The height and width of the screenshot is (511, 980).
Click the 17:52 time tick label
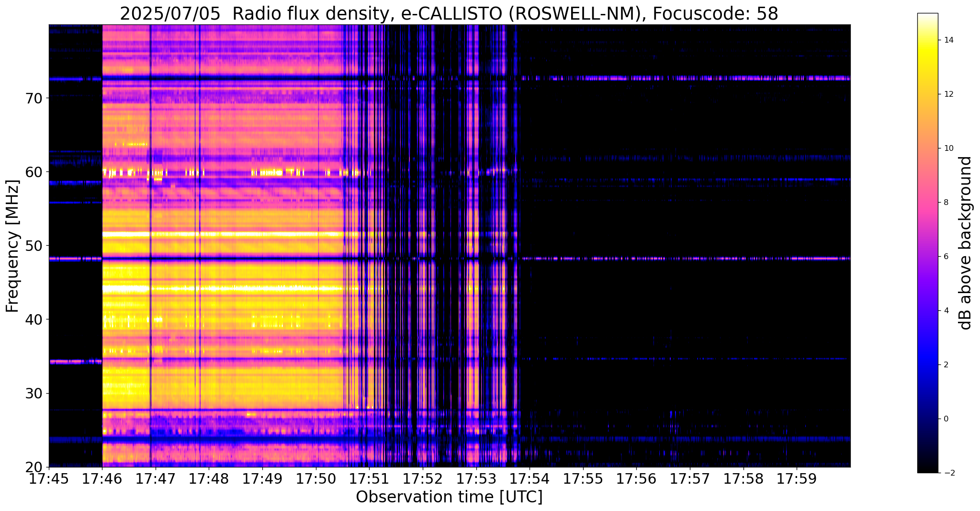[x=423, y=478]
